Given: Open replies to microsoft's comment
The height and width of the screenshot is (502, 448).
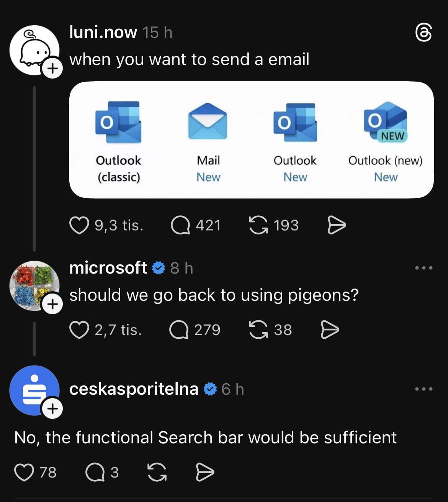Looking at the screenshot, I should point(179,330).
